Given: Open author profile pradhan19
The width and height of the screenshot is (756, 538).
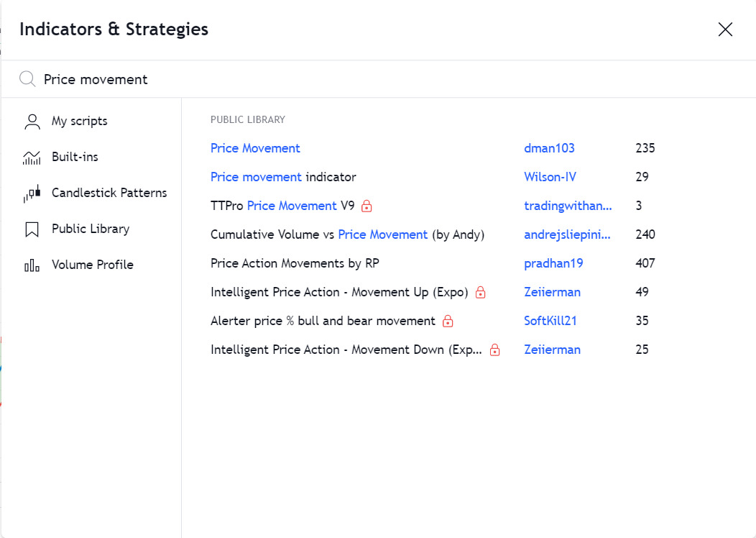Looking at the screenshot, I should [553, 263].
